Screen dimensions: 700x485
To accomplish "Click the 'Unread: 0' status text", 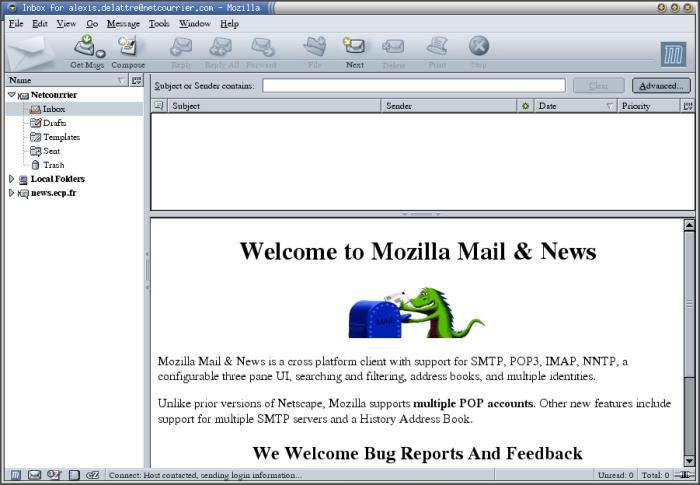I will 615,475.
